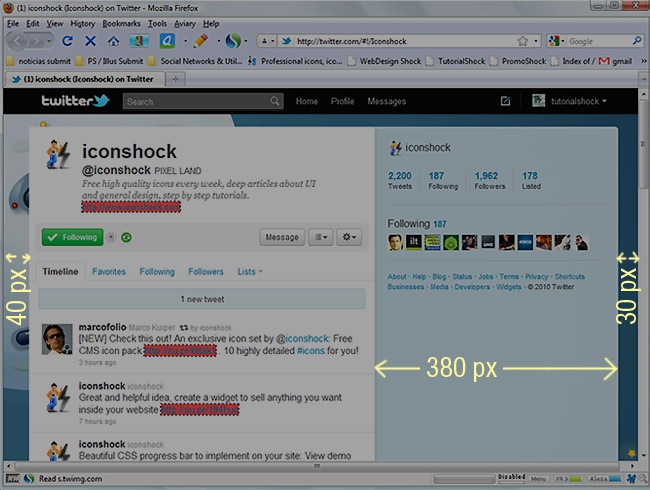This screenshot has width=650, height=490.
Task: Open the pencil tool dropdown arrow
Action: click(218, 41)
